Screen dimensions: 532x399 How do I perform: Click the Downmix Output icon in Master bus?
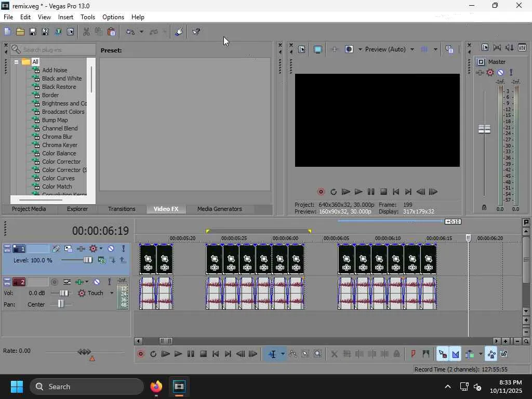(497, 47)
